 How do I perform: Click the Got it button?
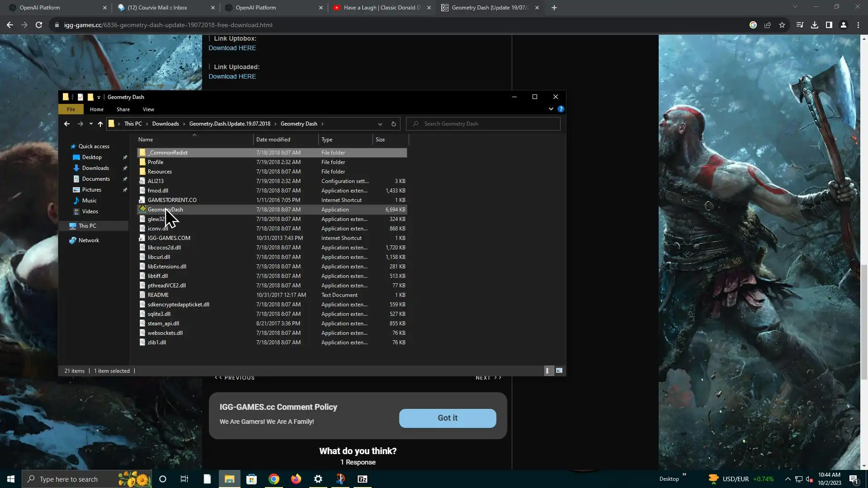click(447, 418)
